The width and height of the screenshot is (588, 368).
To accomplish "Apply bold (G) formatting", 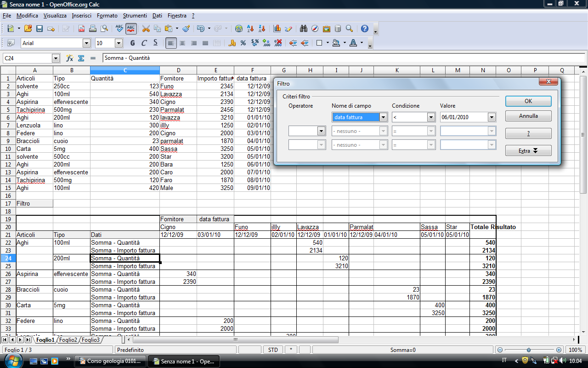I will tap(133, 43).
